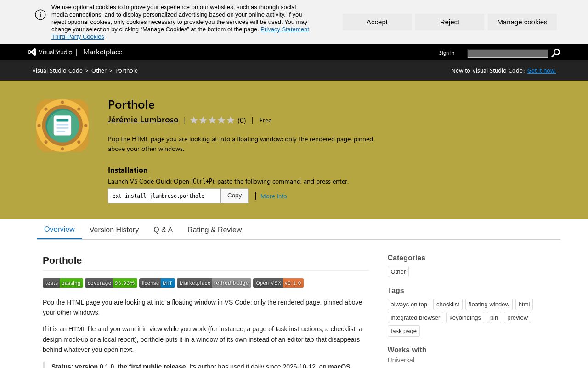
Task: Click the five-star rating icons
Action: (x=212, y=120)
